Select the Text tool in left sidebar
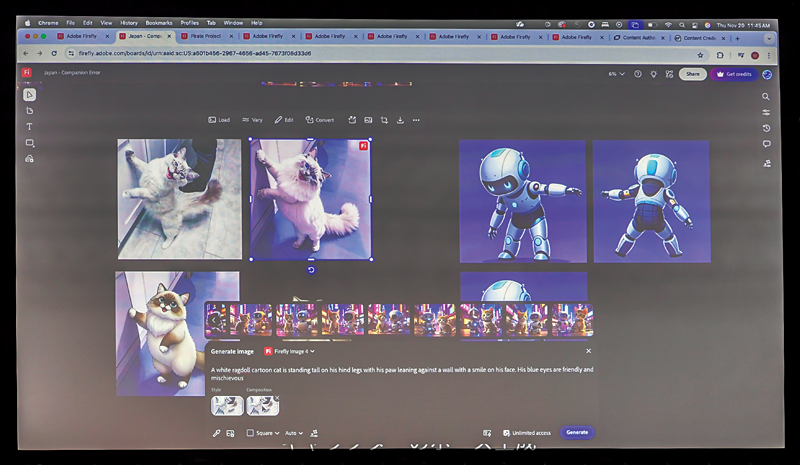 tap(30, 127)
